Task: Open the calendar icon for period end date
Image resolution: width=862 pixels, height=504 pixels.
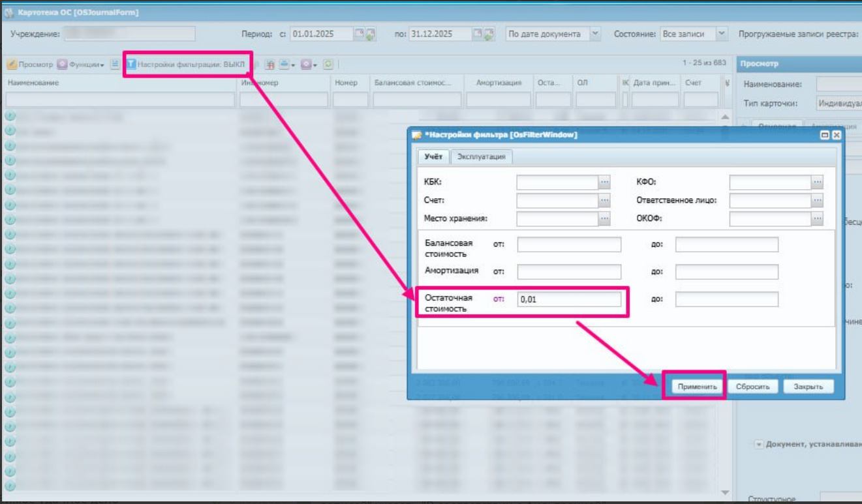Action: click(x=478, y=34)
